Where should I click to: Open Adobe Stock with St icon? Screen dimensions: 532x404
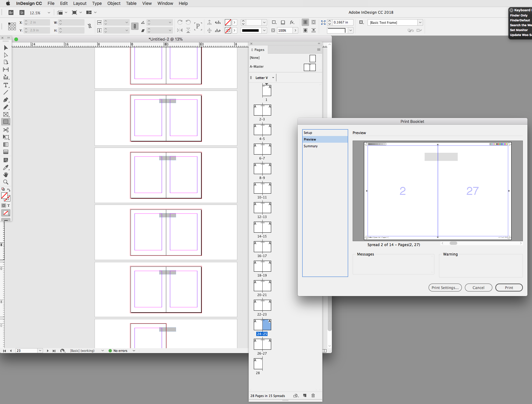(22, 13)
